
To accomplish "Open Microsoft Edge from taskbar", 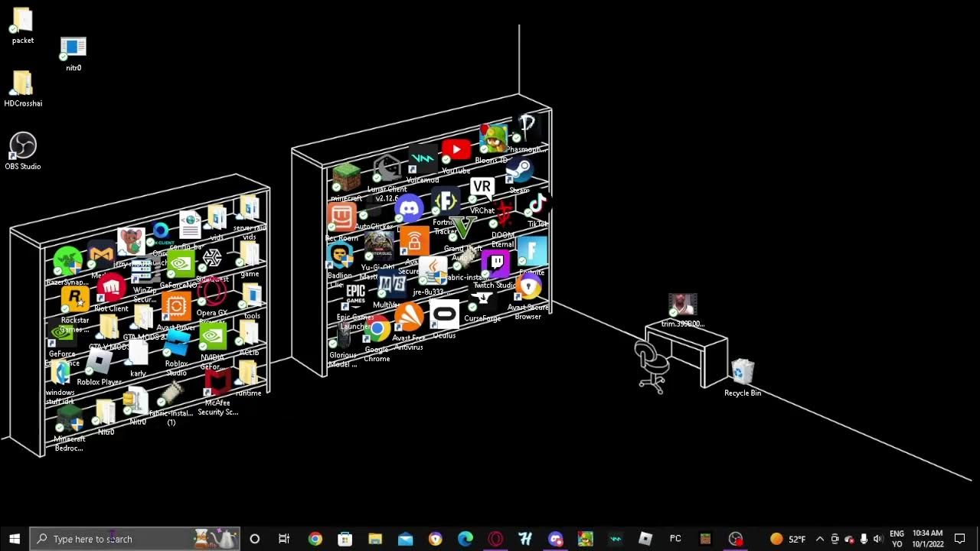I will coord(465,539).
